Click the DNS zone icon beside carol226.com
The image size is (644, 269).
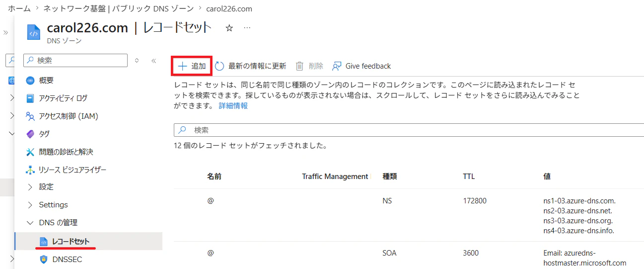[33, 33]
